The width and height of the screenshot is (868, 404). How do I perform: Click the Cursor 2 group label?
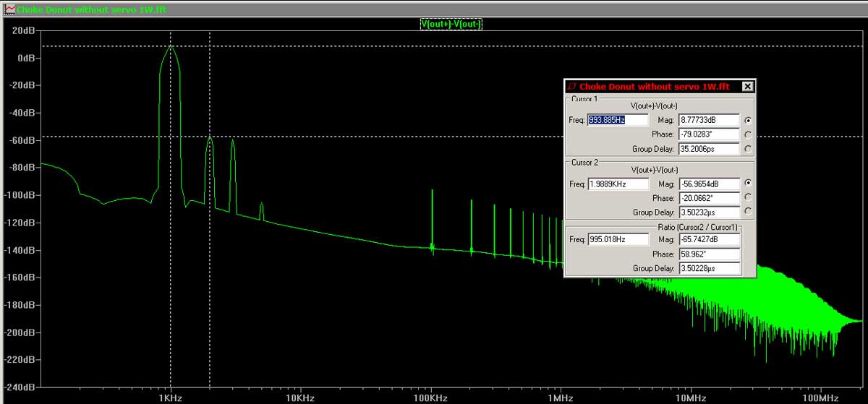point(584,162)
